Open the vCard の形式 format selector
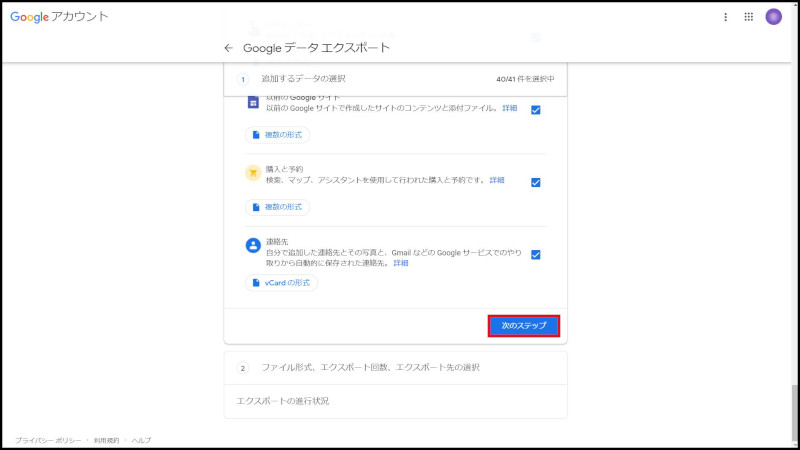This screenshot has height=450, width=800. (281, 283)
